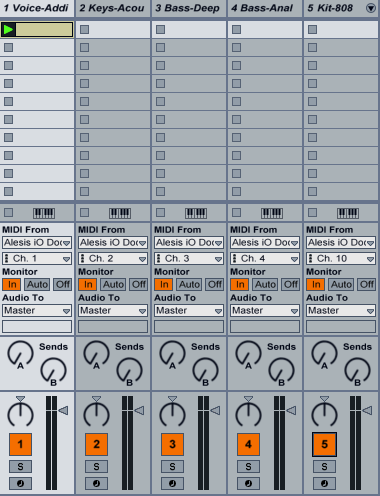
Task: Click the Send B knob on track 1 Voice-Addi
Action: (x=53, y=370)
